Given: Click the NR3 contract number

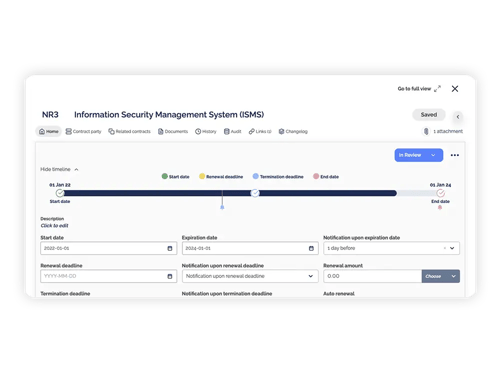Looking at the screenshot, I should click(50, 115).
